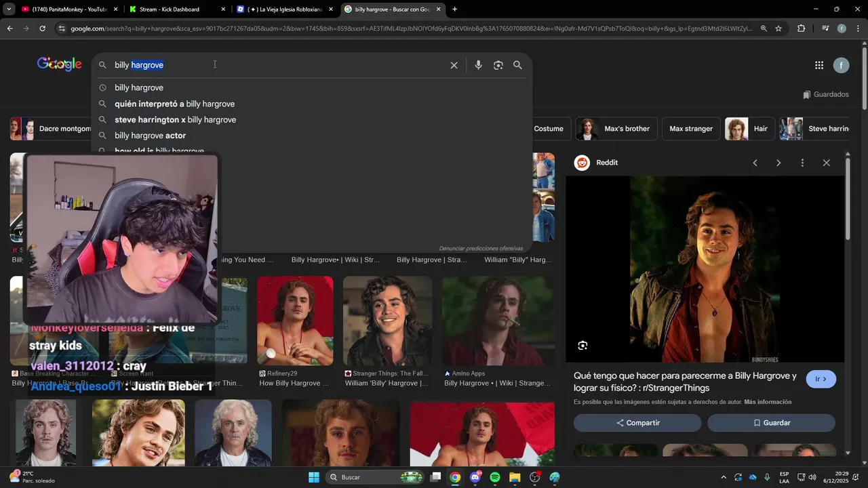
Task: Reload the current page
Action: click(42, 28)
